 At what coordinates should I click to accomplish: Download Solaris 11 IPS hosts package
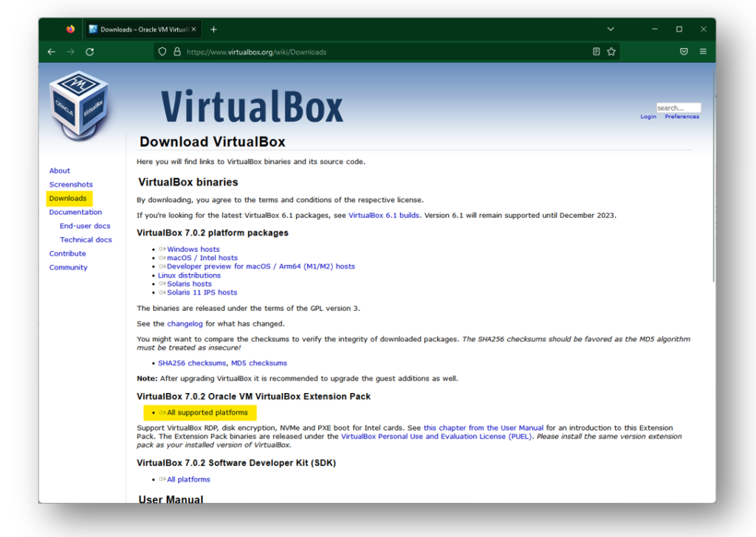coord(202,293)
